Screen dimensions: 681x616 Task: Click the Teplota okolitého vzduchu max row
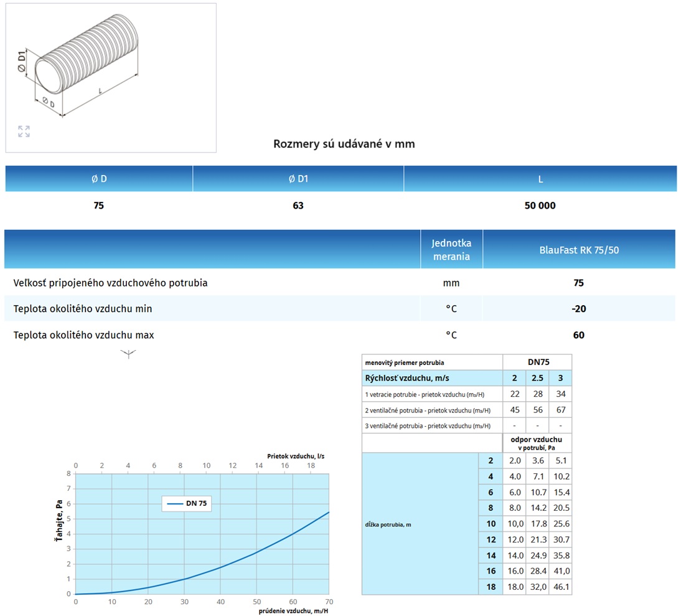pos(84,335)
